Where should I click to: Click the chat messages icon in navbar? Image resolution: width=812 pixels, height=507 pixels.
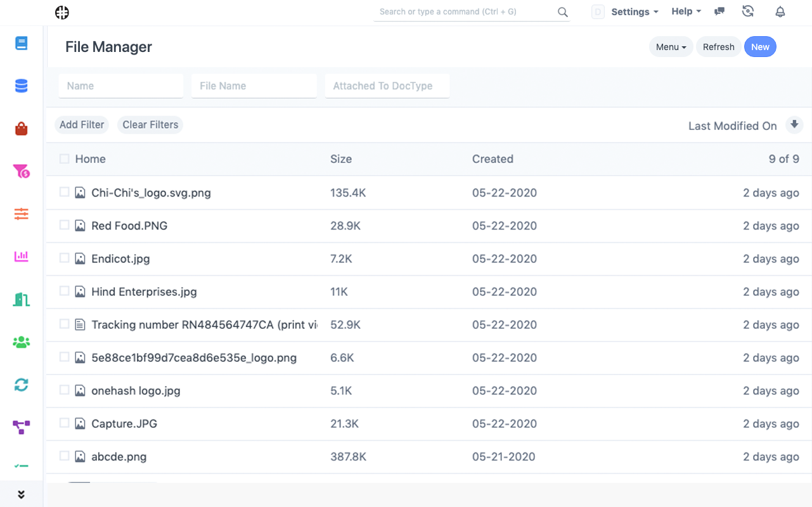pyautogui.click(x=719, y=11)
